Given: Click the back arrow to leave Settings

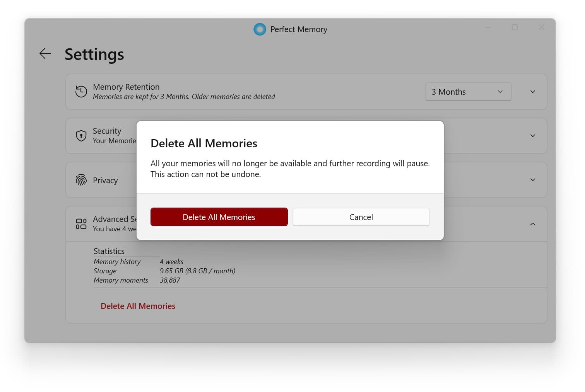Looking at the screenshot, I should pos(45,54).
